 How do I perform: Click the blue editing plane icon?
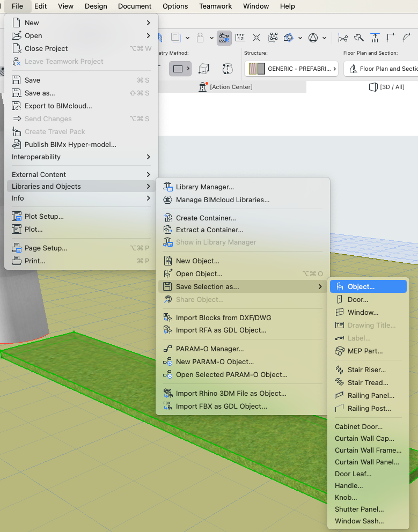point(289,38)
